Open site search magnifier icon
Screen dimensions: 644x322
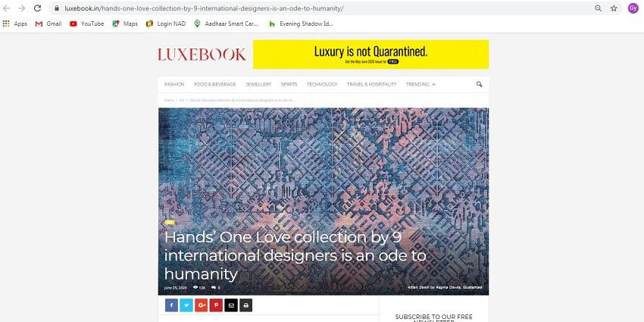pyautogui.click(x=479, y=84)
